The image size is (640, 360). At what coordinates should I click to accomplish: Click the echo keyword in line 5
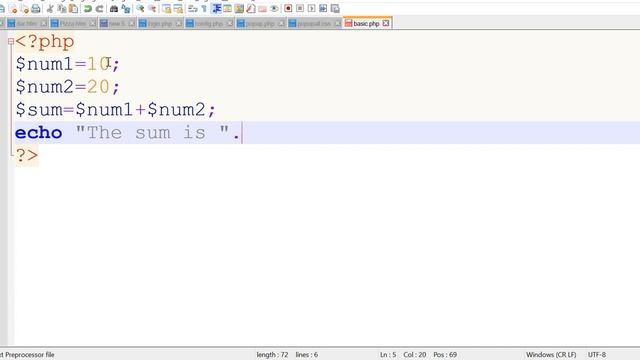(x=38, y=133)
